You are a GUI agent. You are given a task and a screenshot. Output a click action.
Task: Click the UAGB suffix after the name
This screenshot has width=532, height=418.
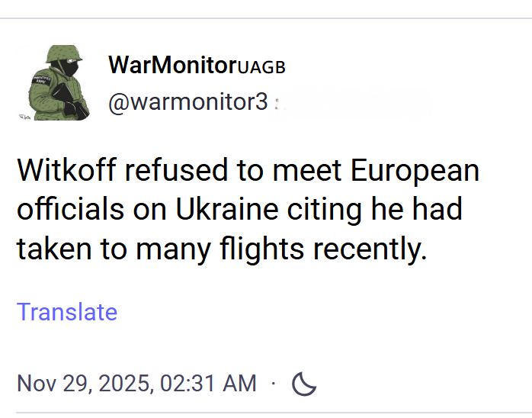261,67
